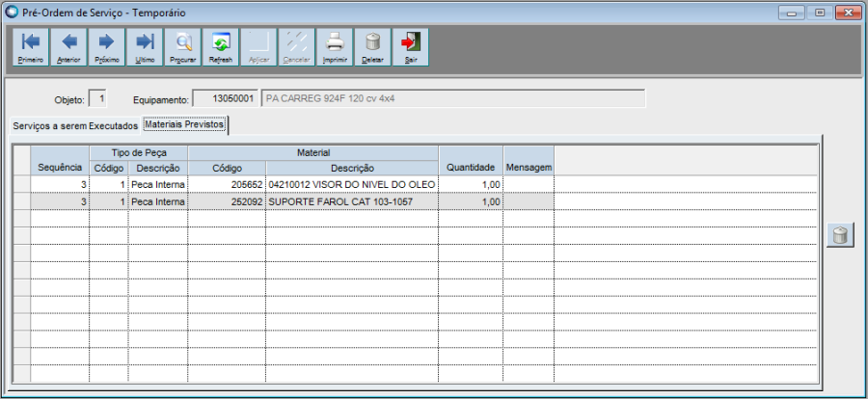Click 04210012 VISOR DO NIVEL DO OLEO cell
This screenshot has height=399, width=868.
coord(352,184)
